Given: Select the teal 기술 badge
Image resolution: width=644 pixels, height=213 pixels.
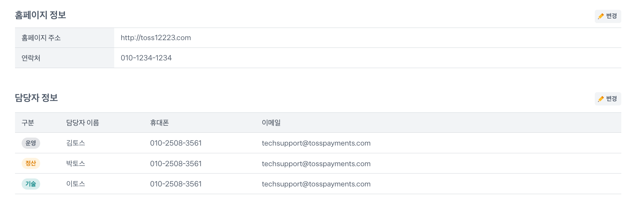Looking at the screenshot, I should click(x=31, y=184).
